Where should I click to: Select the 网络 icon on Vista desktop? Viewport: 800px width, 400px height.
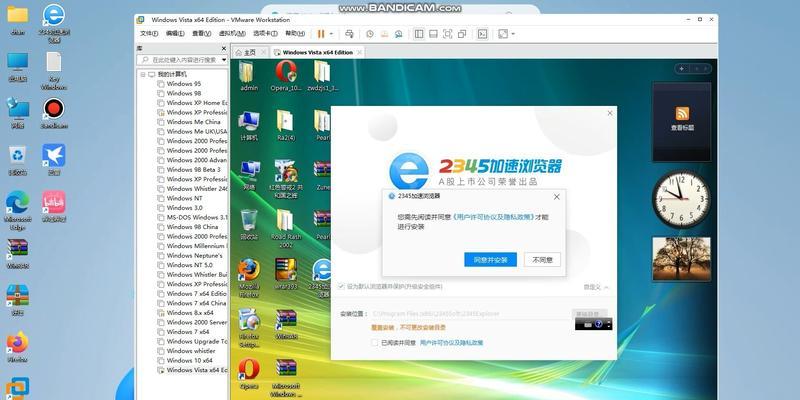pyautogui.click(x=249, y=175)
